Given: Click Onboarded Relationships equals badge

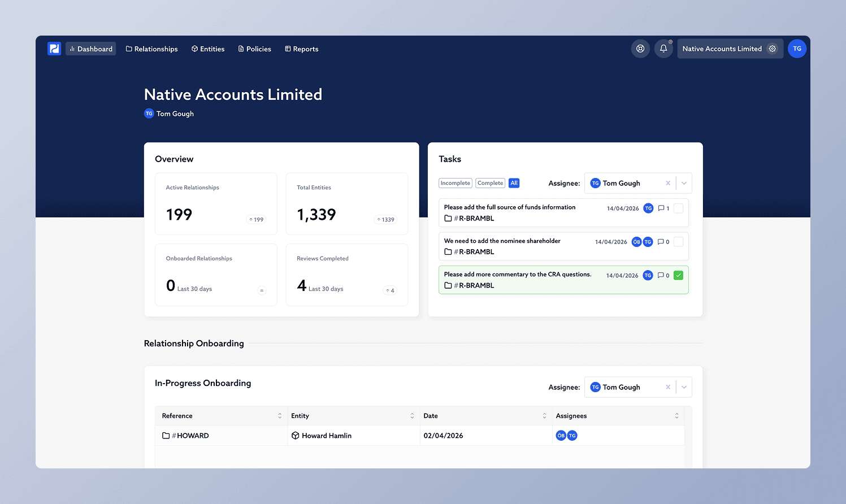Looking at the screenshot, I should pos(262,290).
